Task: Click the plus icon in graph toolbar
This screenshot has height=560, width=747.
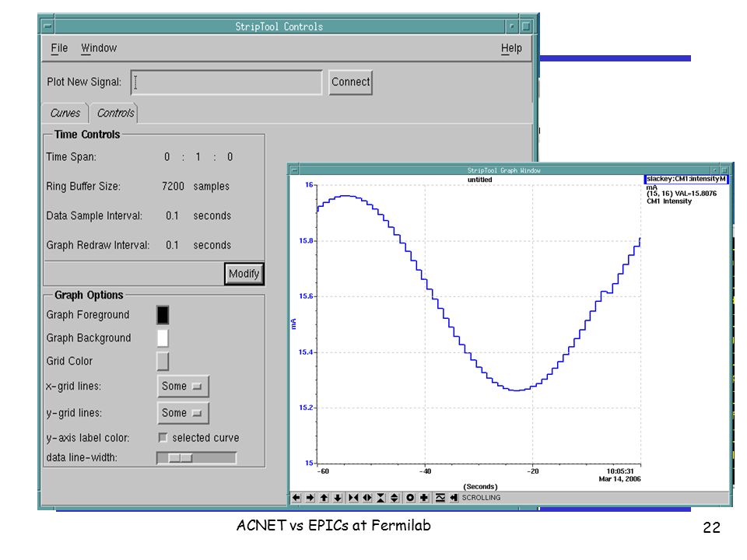Action: [x=423, y=498]
